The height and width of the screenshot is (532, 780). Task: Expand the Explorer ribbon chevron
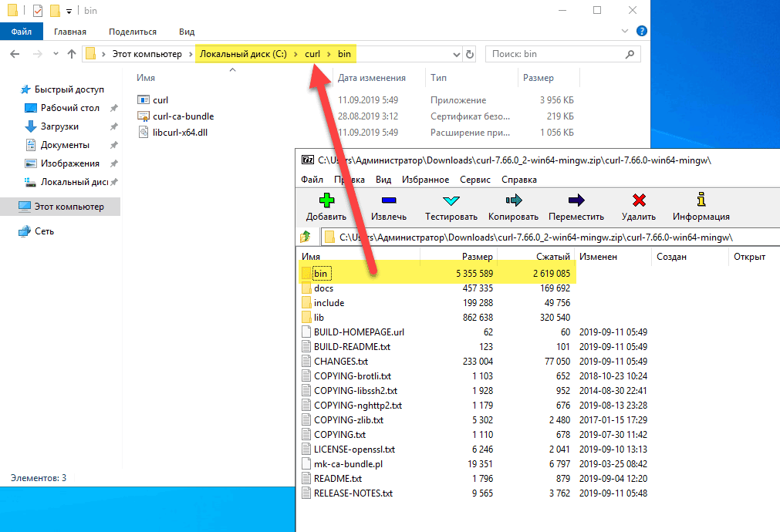[x=624, y=32]
